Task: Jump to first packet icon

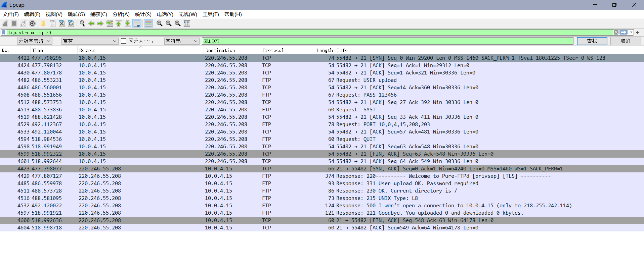Action: [x=119, y=23]
